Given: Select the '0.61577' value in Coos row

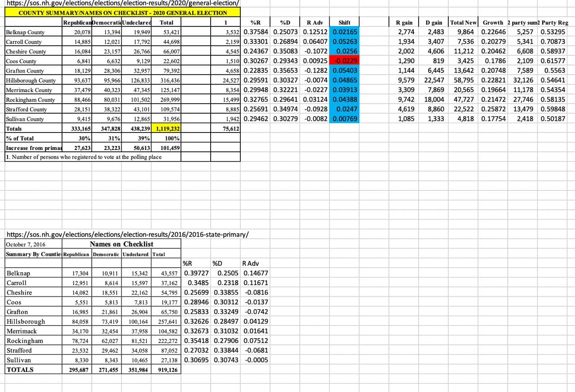Looking at the screenshot, I should [x=553, y=61].
